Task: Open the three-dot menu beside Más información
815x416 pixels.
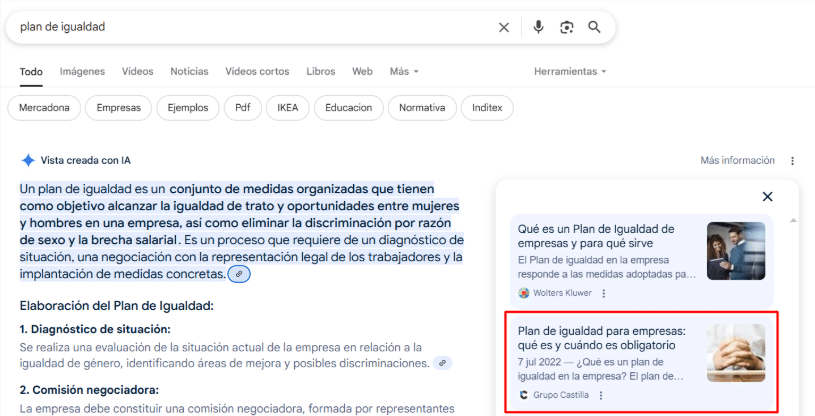Action: (x=792, y=161)
